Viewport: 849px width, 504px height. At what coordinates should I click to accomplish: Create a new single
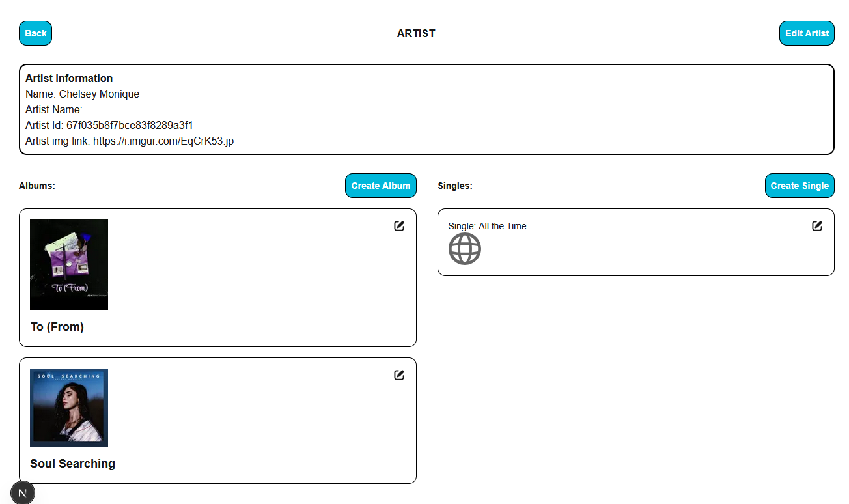click(x=800, y=186)
